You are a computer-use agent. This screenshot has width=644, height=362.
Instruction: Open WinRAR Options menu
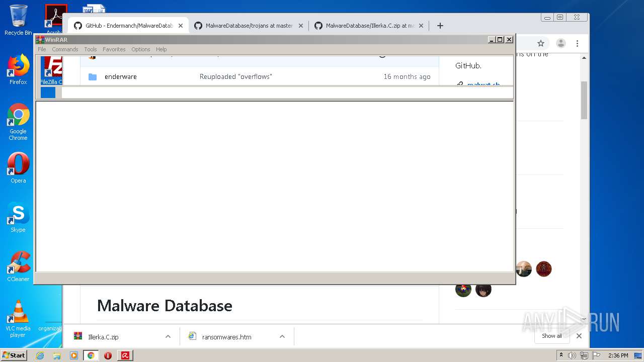point(141,49)
